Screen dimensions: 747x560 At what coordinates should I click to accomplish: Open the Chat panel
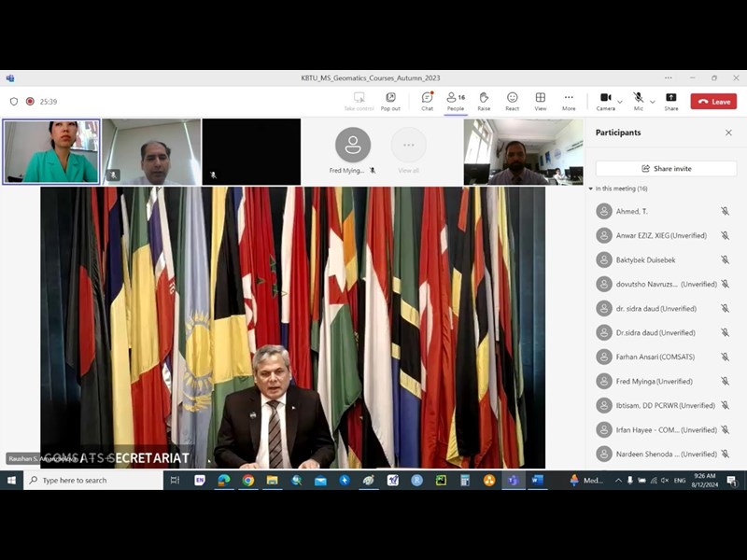coord(427,102)
